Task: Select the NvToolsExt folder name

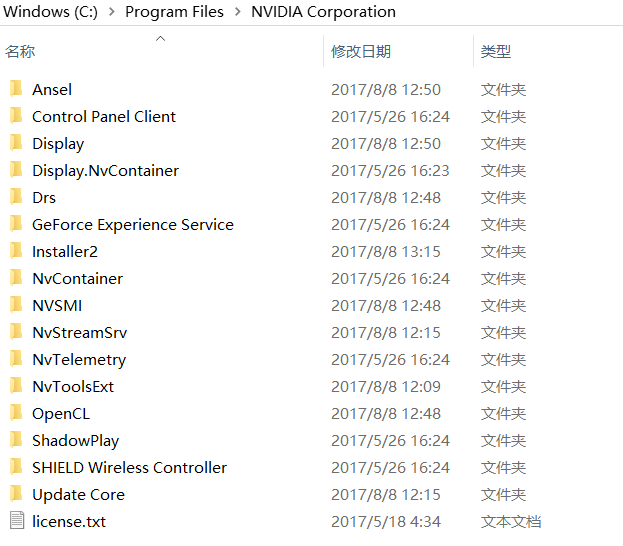Action: tap(73, 387)
